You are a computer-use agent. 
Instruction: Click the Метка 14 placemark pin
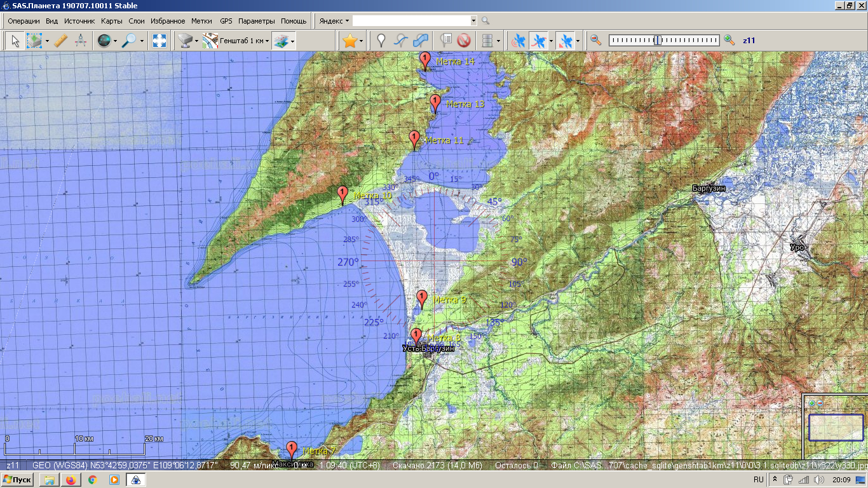(425, 61)
